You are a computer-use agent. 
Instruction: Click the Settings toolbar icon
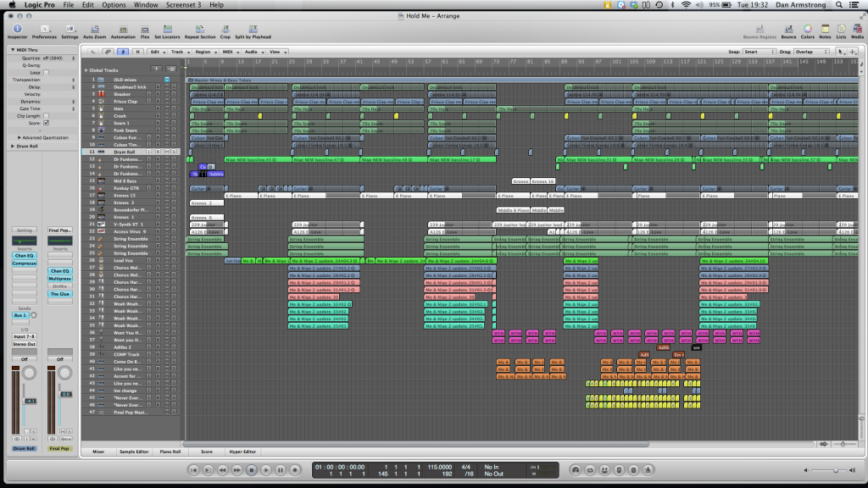(x=70, y=31)
